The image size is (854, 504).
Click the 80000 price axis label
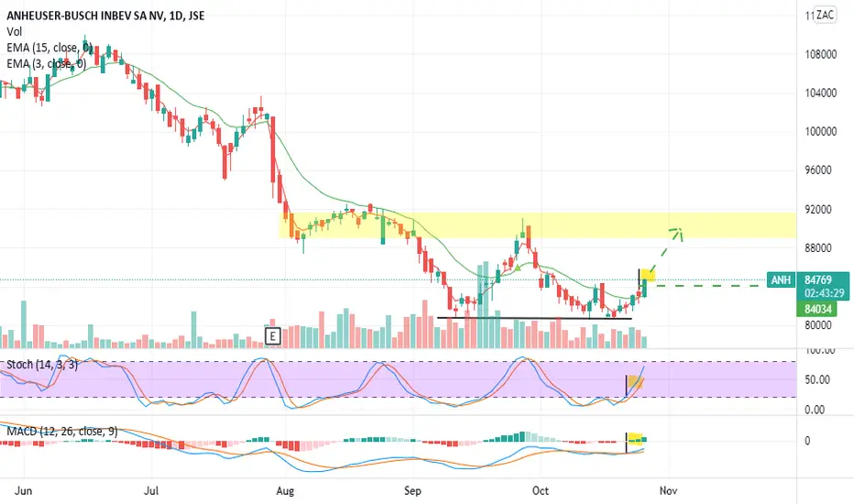(x=818, y=325)
